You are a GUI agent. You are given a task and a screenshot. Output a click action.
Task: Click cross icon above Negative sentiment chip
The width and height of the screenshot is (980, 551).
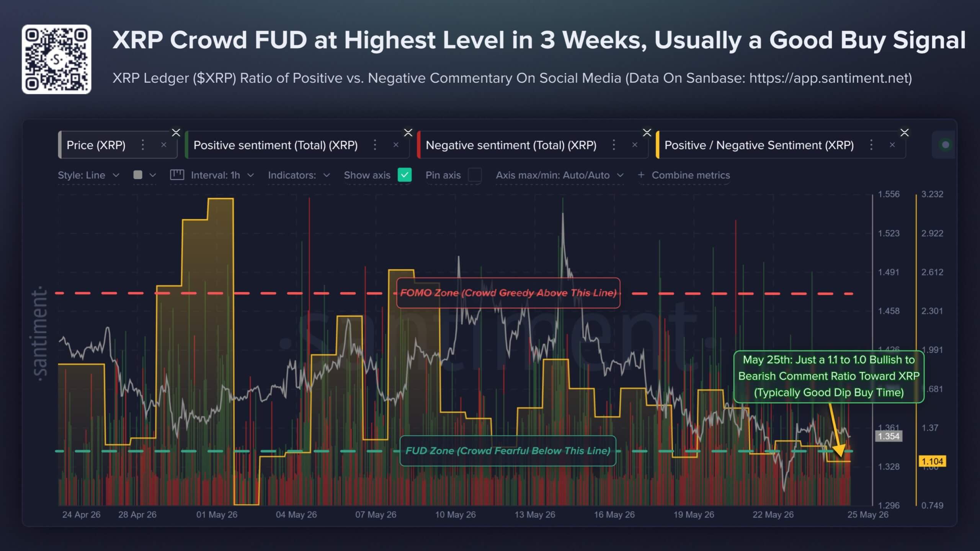[x=647, y=132]
